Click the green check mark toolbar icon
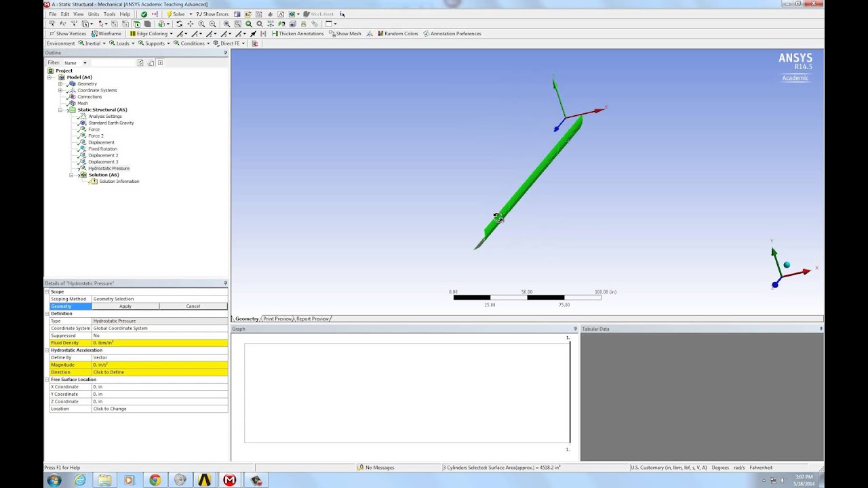This screenshot has width=868, height=488. point(144,14)
